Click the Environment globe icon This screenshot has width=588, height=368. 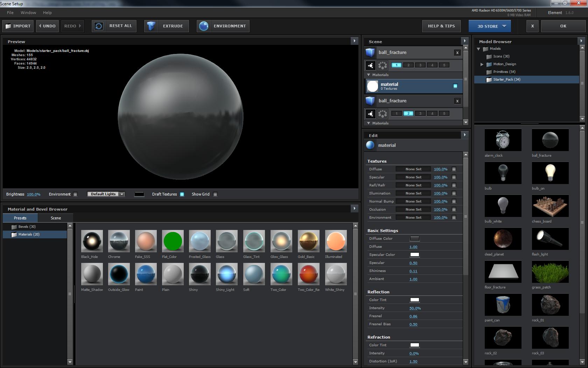[204, 26]
